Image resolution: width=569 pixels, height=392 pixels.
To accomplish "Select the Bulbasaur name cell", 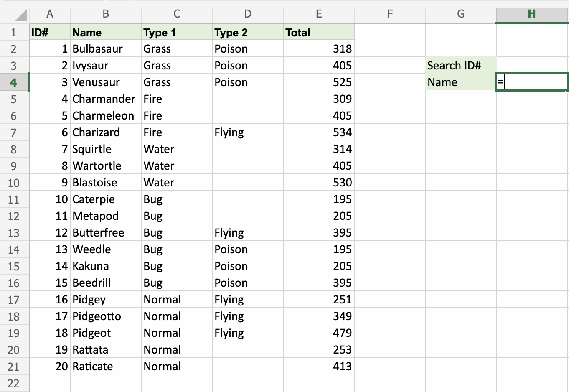I will point(105,49).
